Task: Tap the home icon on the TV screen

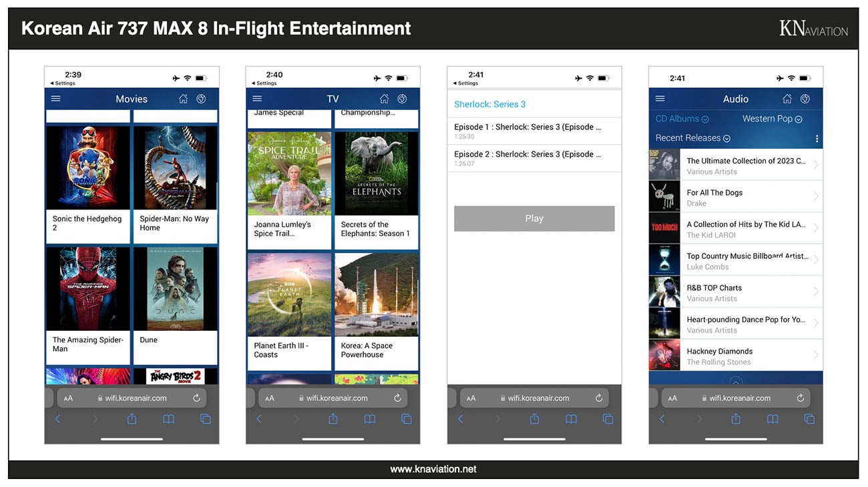Action: 385,99
